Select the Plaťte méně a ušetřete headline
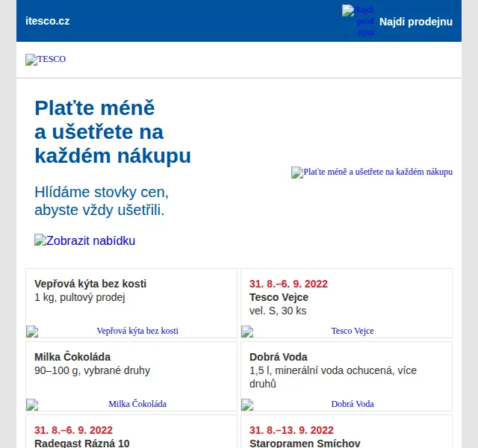 pyautogui.click(x=113, y=132)
